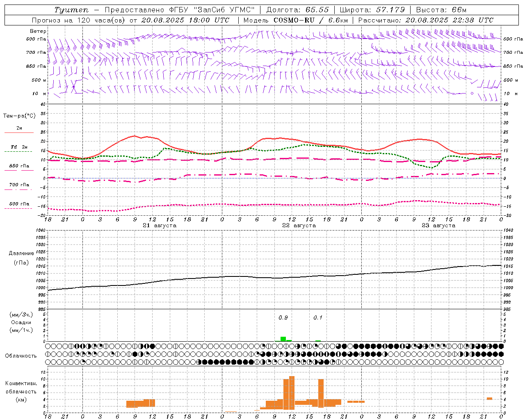Click the 0.1 precipitation value
This screenshot has width=525, height=420.
point(318,318)
